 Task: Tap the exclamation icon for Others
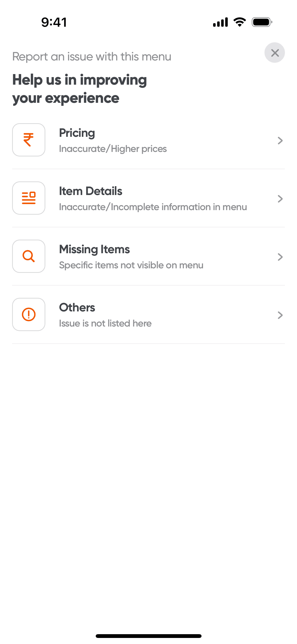29,314
